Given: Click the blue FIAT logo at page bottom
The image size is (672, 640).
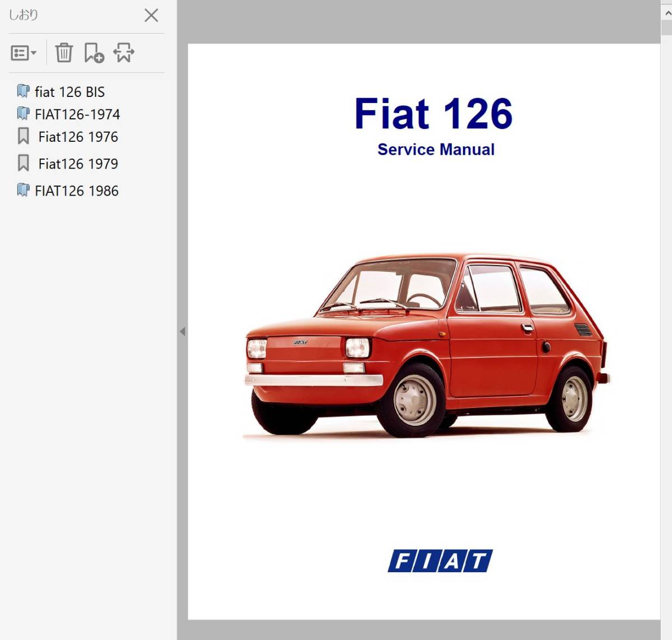Looking at the screenshot, I should (440, 561).
